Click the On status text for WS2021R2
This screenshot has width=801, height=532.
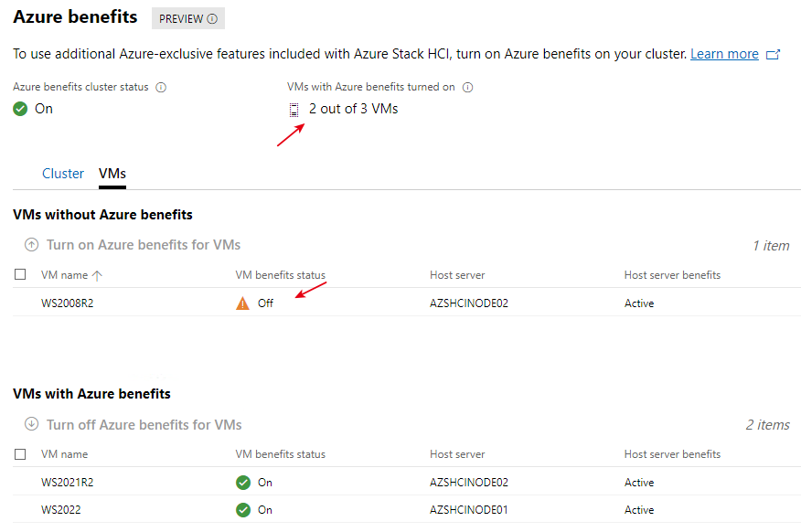click(265, 483)
